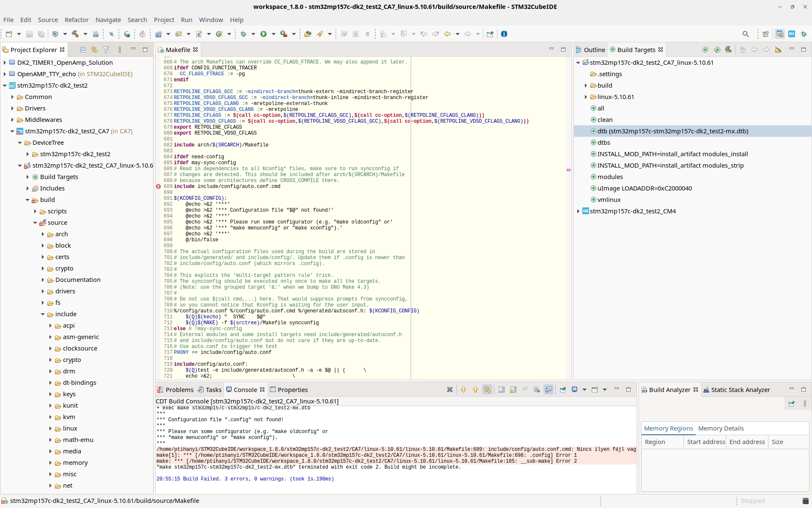Click the Debug bug icon
Screen dimensions: 812x508
pyautogui.click(x=243, y=34)
